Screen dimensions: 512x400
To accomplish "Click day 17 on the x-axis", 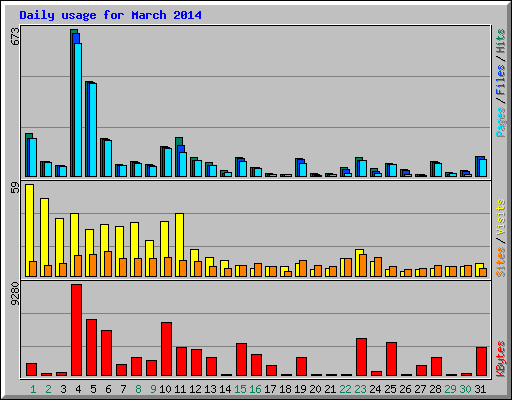I will pos(270,389).
